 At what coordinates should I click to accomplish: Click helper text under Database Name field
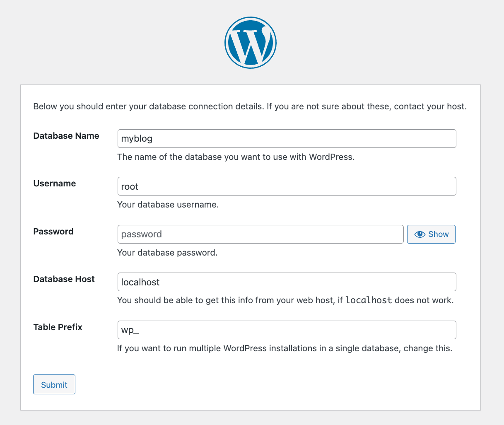pyautogui.click(x=236, y=157)
